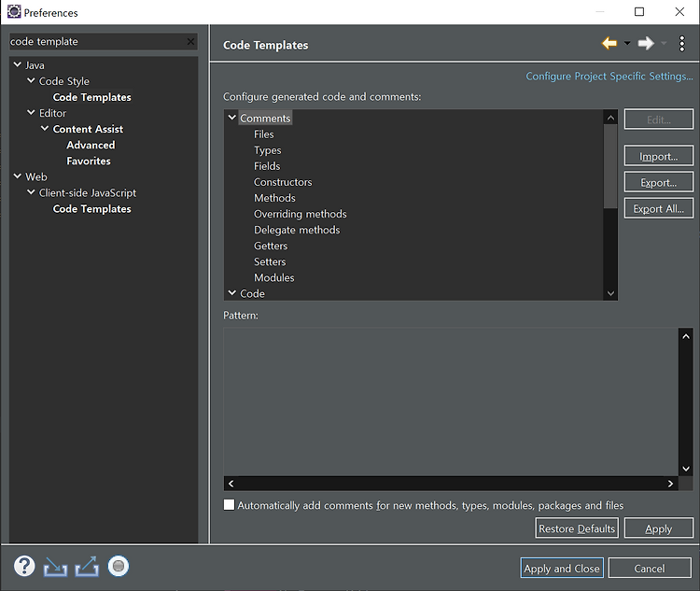
Task: Clear the filter text with the X
Action: [190, 41]
